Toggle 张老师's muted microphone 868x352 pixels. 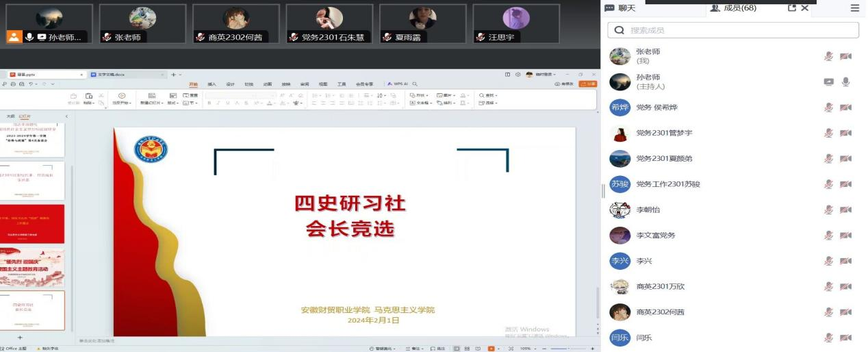click(828, 56)
